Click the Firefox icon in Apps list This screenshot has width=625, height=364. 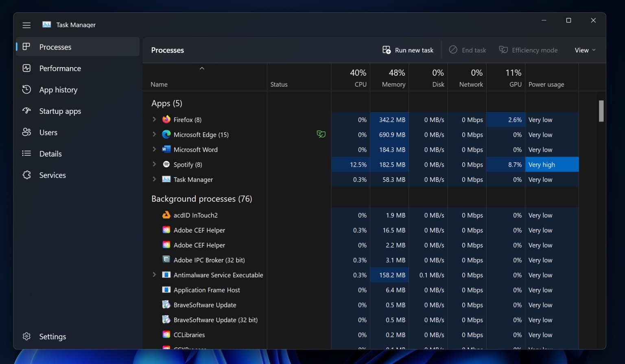tap(166, 120)
